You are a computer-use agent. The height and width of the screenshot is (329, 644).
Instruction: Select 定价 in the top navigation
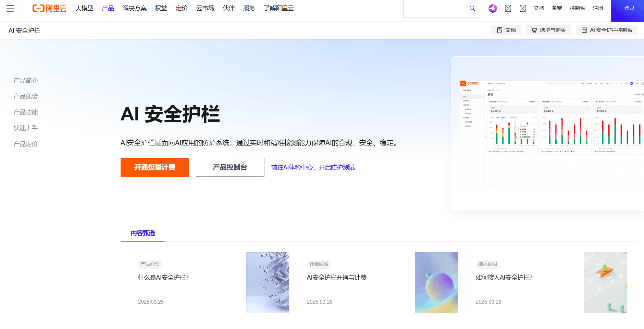[182, 8]
